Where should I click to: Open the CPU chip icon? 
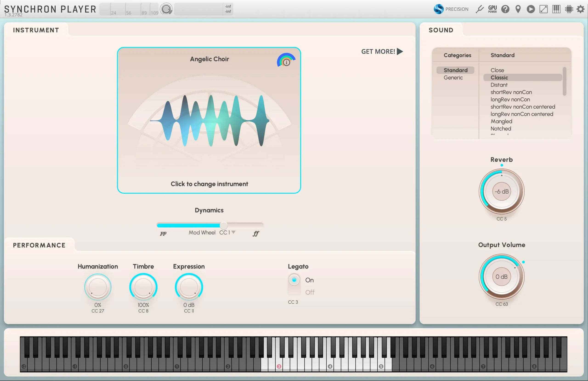tap(569, 9)
